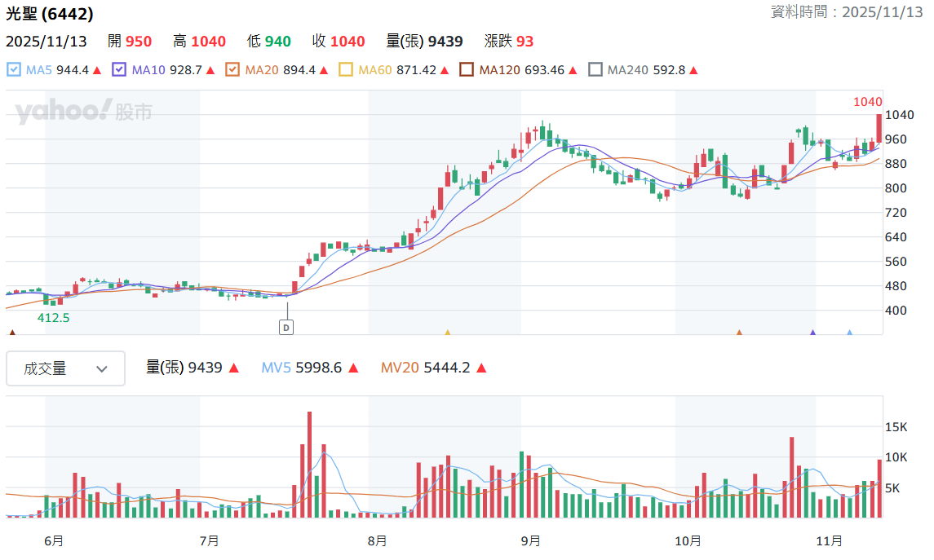This screenshot has width=934, height=560.
Task: Disable the MA10 moving average line
Action: (119, 70)
